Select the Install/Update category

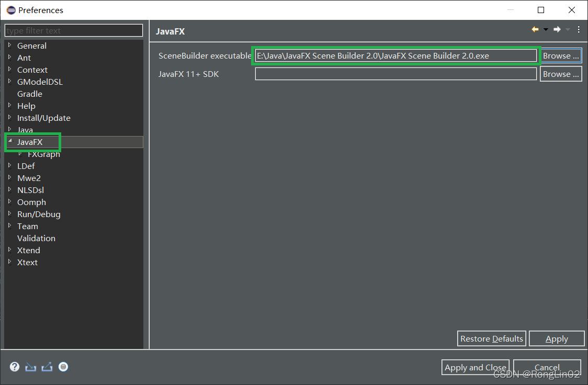click(x=44, y=118)
